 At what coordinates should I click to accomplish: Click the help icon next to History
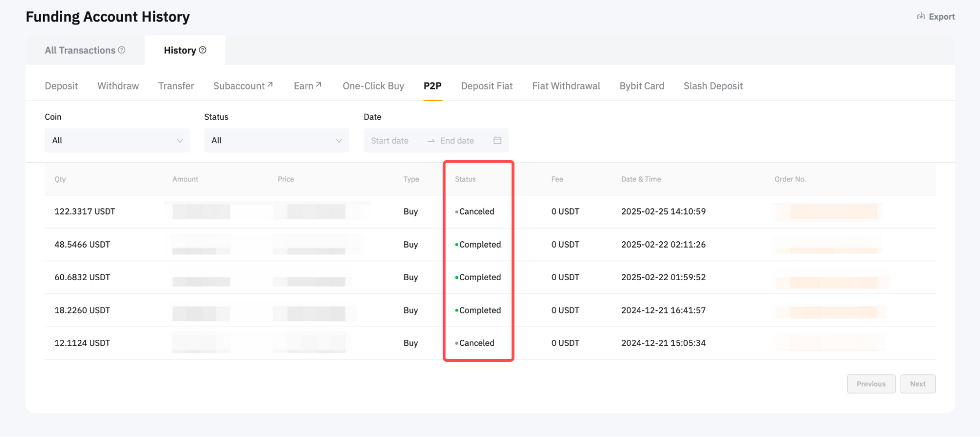point(202,50)
